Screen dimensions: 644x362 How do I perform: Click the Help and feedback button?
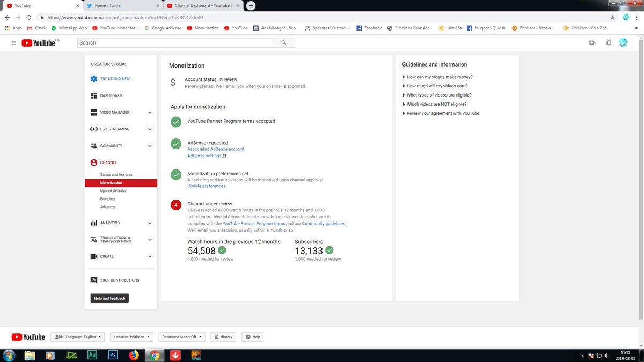coord(109,298)
